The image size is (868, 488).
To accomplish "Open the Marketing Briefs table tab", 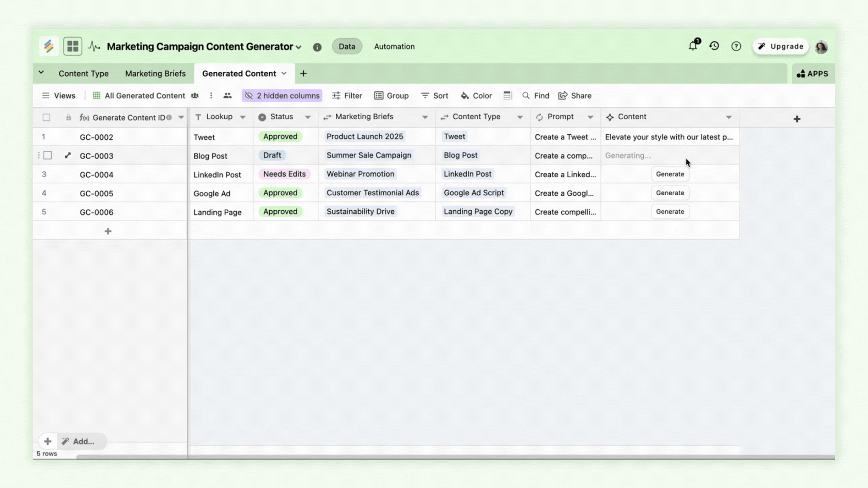I will coord(155,74).
